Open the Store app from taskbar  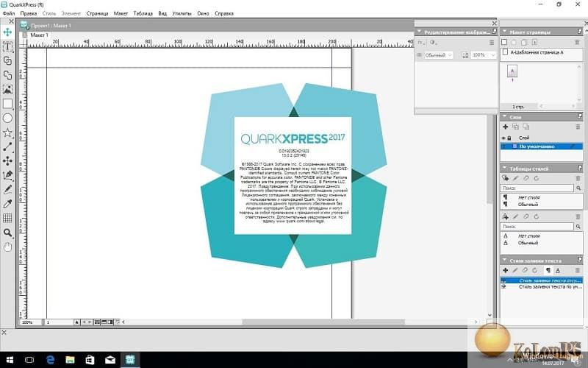90,360
